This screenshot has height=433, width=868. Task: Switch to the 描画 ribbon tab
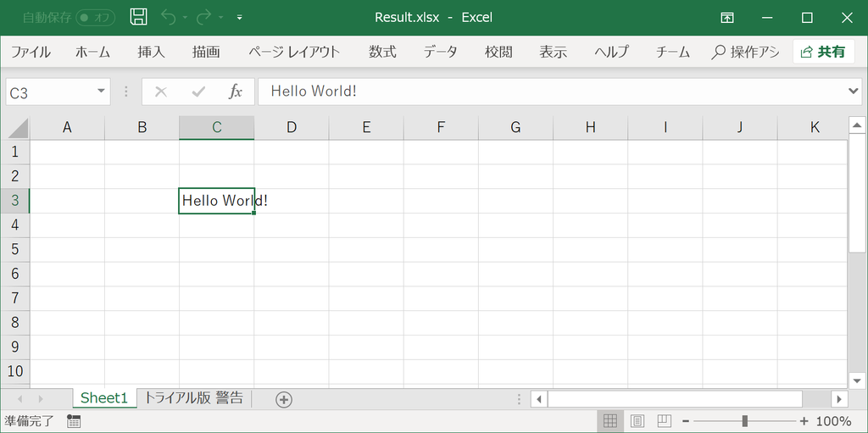[207, 52]
